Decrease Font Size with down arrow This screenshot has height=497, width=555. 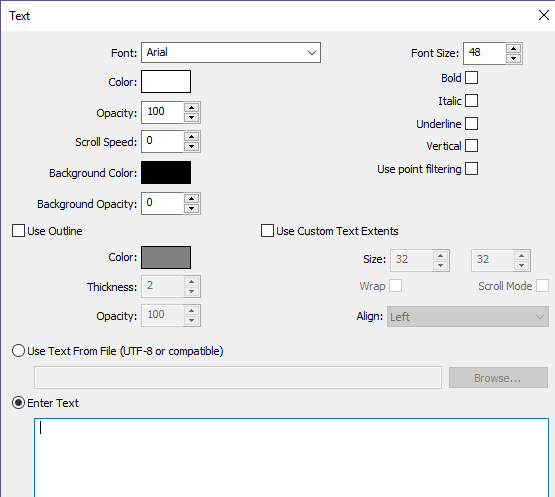(513, 58)
